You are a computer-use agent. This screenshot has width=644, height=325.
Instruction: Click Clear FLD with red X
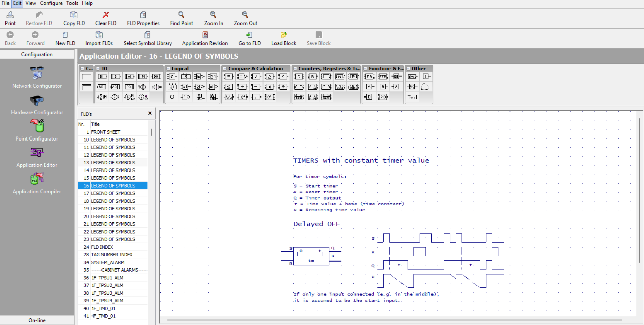[x=106, y=19]
